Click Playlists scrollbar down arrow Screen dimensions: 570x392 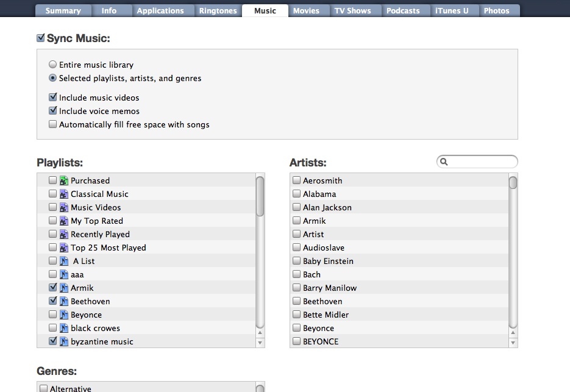pos(260,343)
